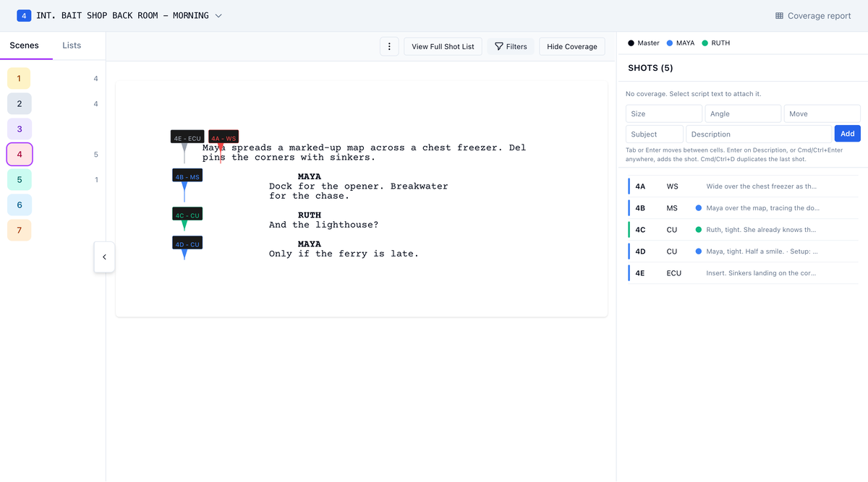The image size is (868, 482).
Task: Click the WS size cell in row 4A
Action: [x=673, y=186]
